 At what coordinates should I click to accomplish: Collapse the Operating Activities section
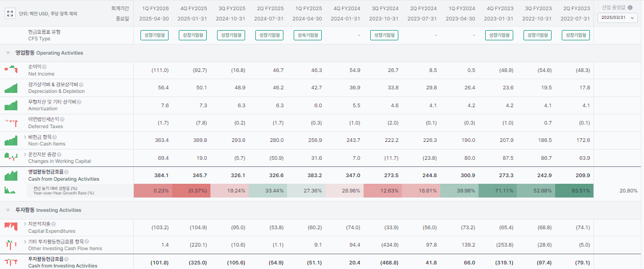click(x=8, y=53)
